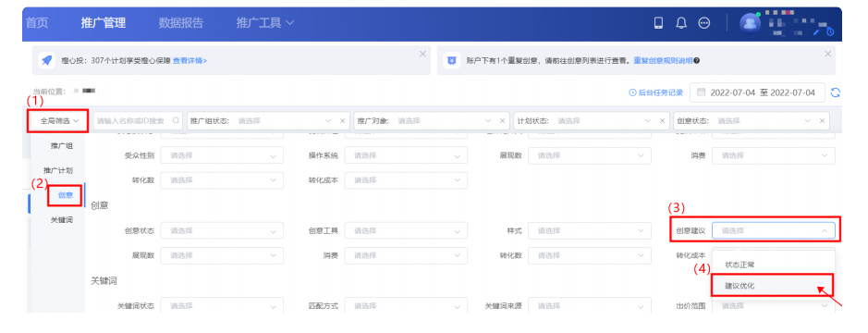Open the 计划状态 dropdown
The image size is (868, 333).
[592, 121]
